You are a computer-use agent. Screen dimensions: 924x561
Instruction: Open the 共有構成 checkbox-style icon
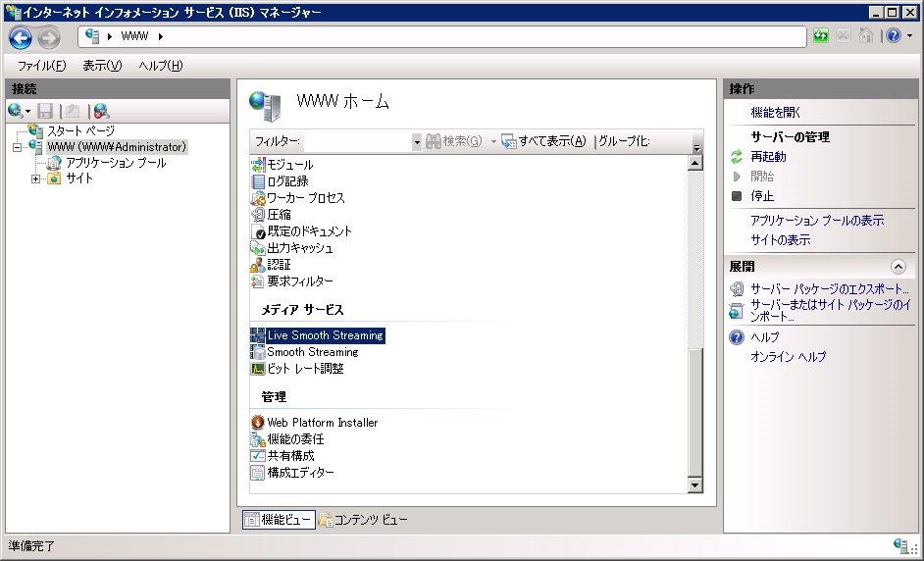click(258, 456)
